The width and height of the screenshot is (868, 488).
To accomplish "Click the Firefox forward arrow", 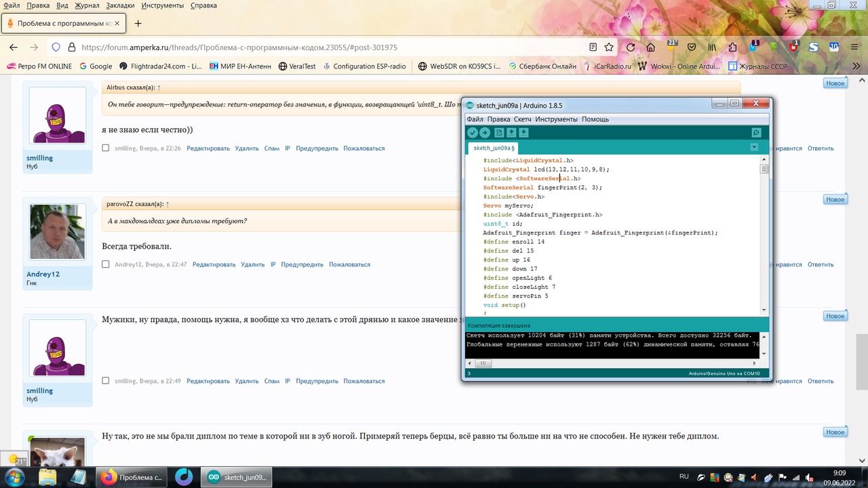I will [34, 47].
